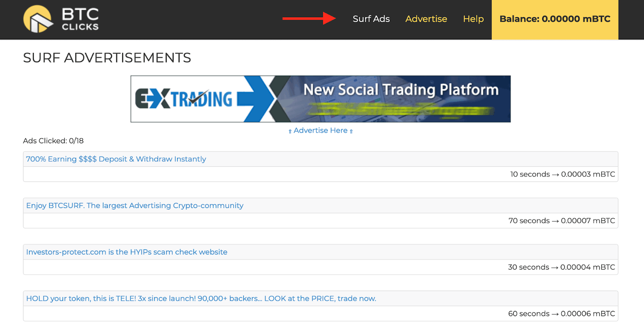
Task: Open the 700% Earning Deposit & Withdraw ad
Action: 116,159
